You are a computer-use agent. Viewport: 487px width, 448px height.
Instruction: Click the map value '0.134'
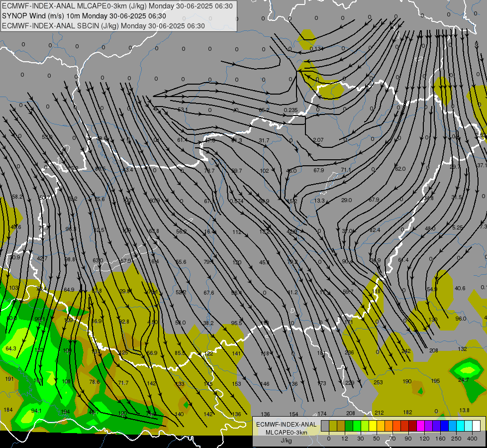pyautogui.click(x=316, y=49)
